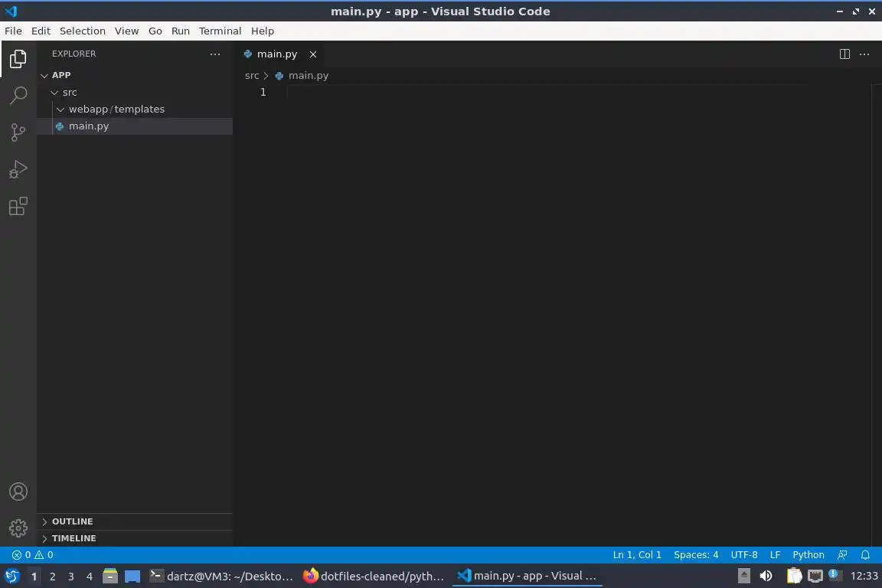
Task: Open the Explorer view in activity bar
Action: pyautogui.click(x=18, y=58)
